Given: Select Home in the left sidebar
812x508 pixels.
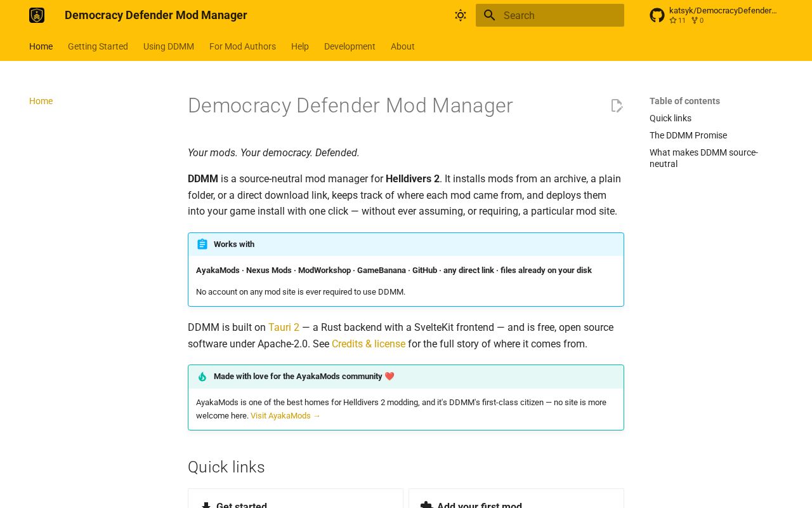Looking at the screenshot, I should (41, 101).
